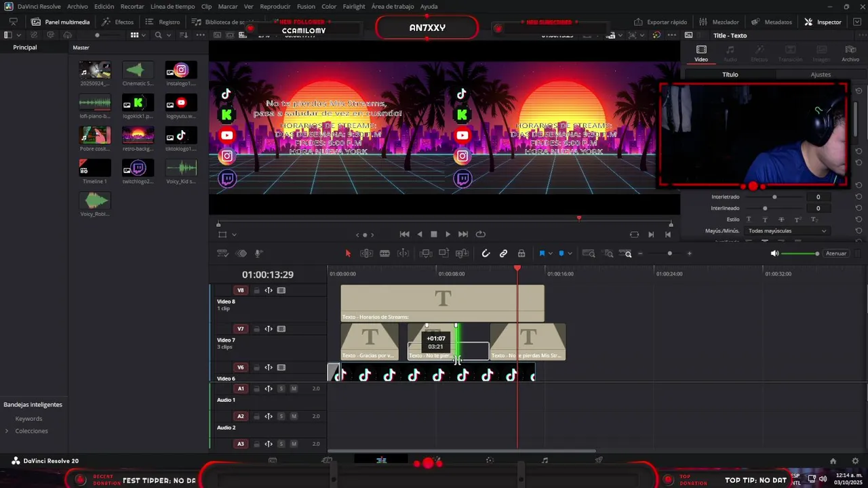Open the Mezclador panel
Viewport: 868px width, 488px height.
[x=719, y=22]
